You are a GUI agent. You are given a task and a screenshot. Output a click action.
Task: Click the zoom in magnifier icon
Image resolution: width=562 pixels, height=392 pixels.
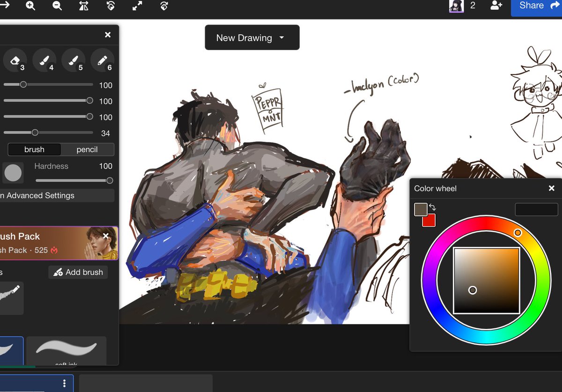click(30, 6)
